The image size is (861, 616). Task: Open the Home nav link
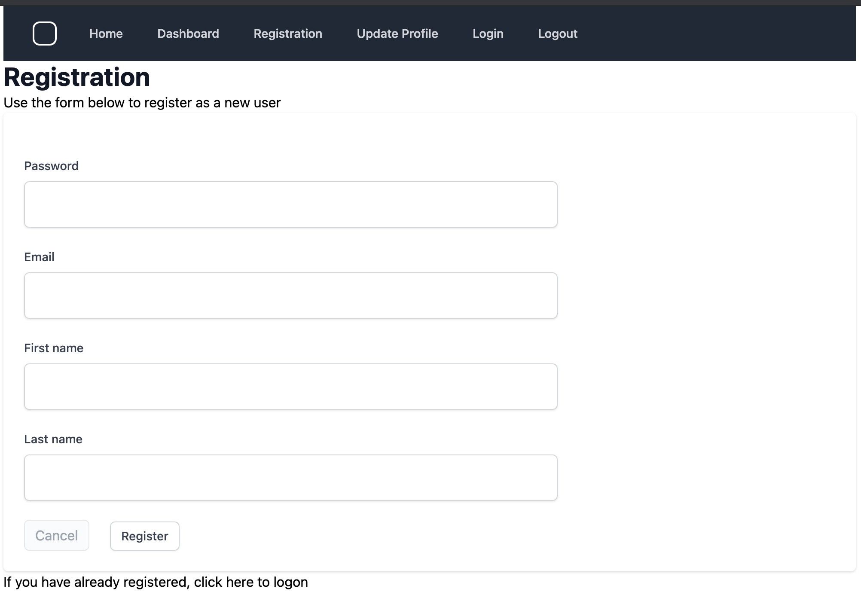(106, 34)
